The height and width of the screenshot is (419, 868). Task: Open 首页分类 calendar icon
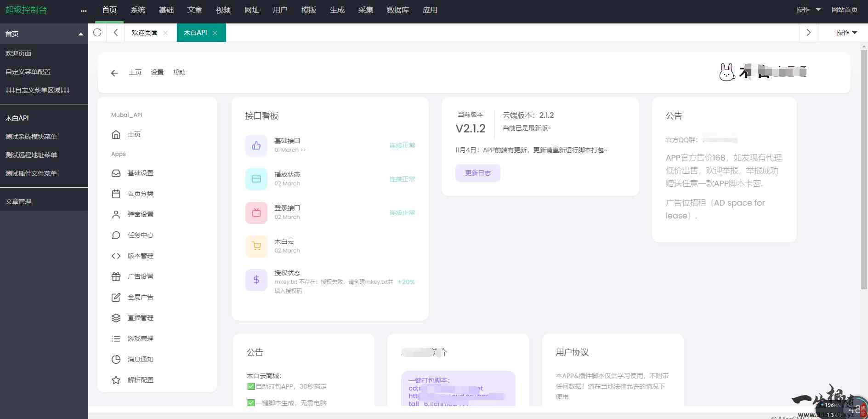(116, 193)
